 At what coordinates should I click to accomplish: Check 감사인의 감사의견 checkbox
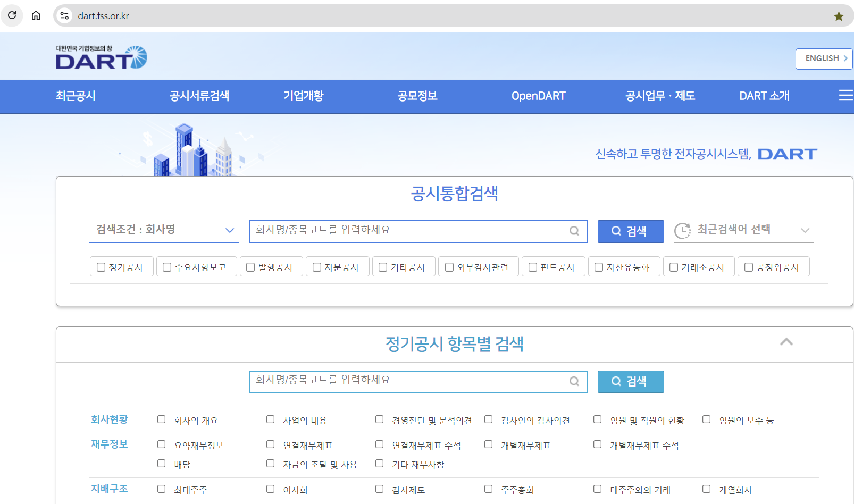(489, 419)
